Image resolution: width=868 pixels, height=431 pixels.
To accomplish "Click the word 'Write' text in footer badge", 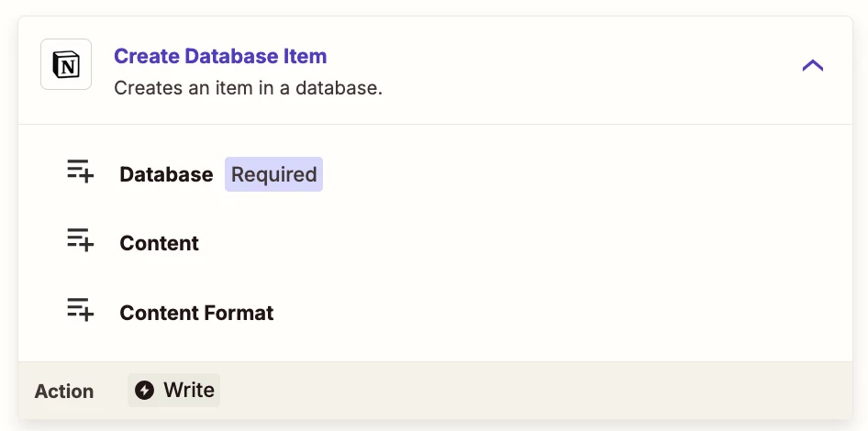I will 189,391.
